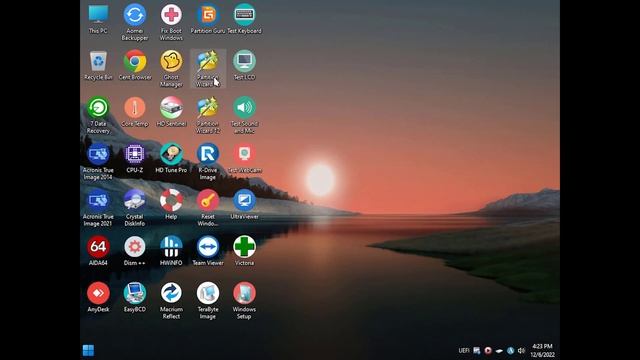Launch Cent Browser
Viewport: 640px width, 360px height.
coord(135,65)
